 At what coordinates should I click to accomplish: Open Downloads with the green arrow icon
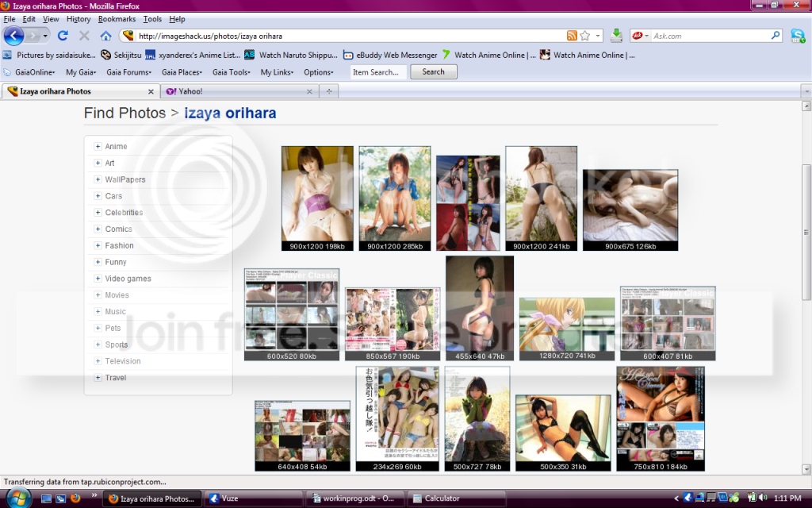[616, 35]
